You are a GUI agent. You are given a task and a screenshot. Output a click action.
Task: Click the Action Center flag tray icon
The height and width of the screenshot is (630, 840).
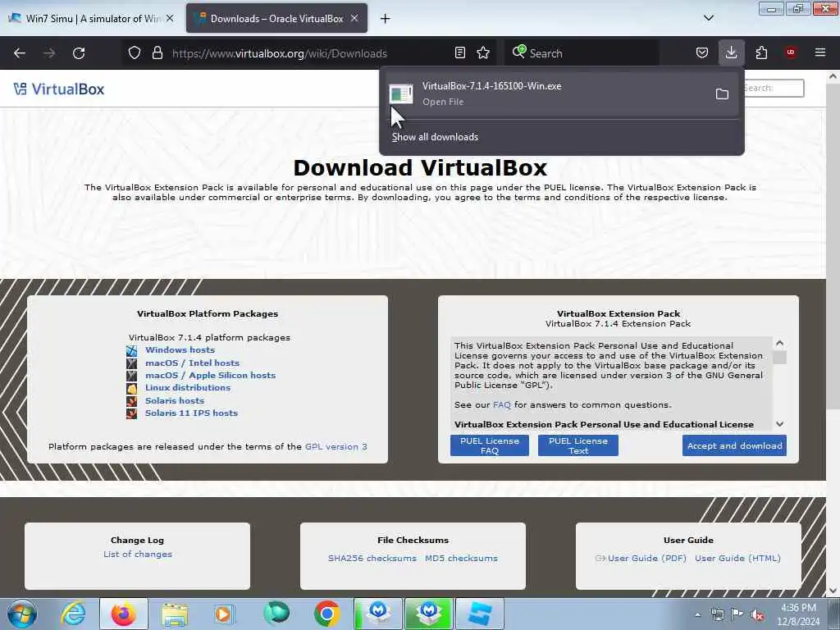click(737, 614)
